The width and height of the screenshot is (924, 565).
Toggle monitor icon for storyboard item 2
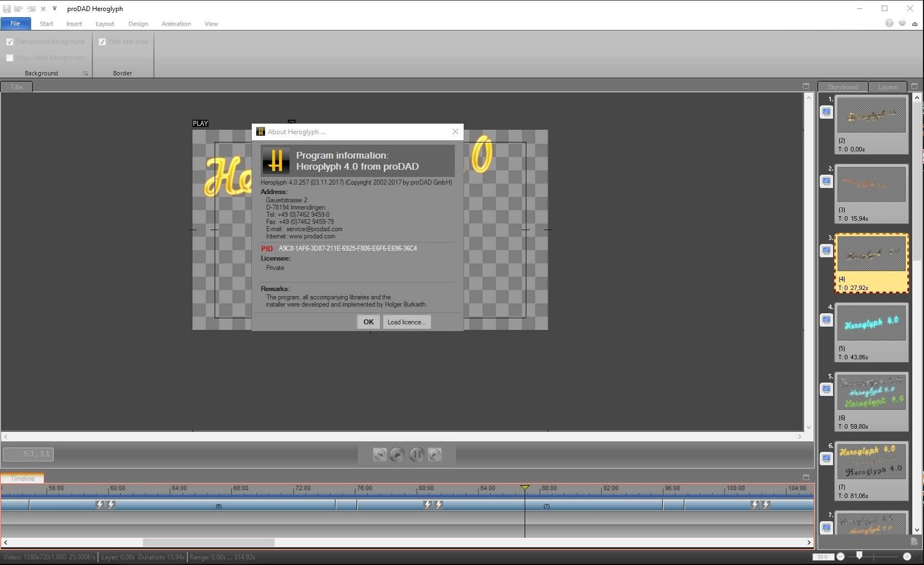(826, 181)
